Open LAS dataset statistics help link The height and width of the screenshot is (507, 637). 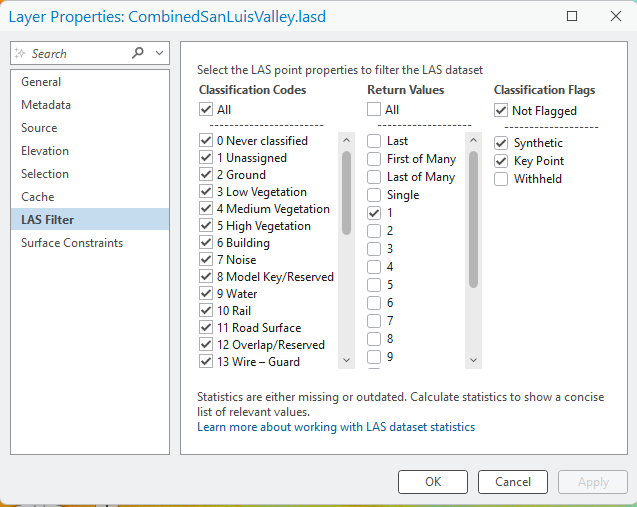(336, 427)
